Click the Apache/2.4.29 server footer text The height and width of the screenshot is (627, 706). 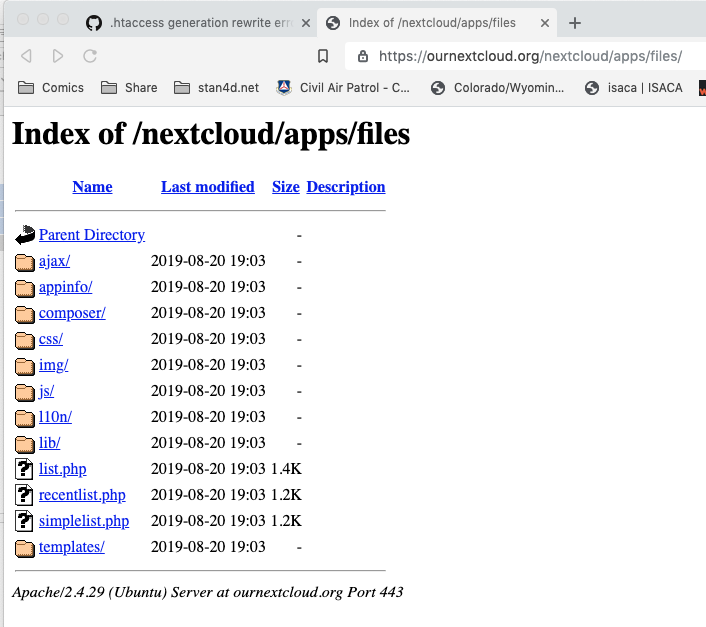click(x=208, y=592)
